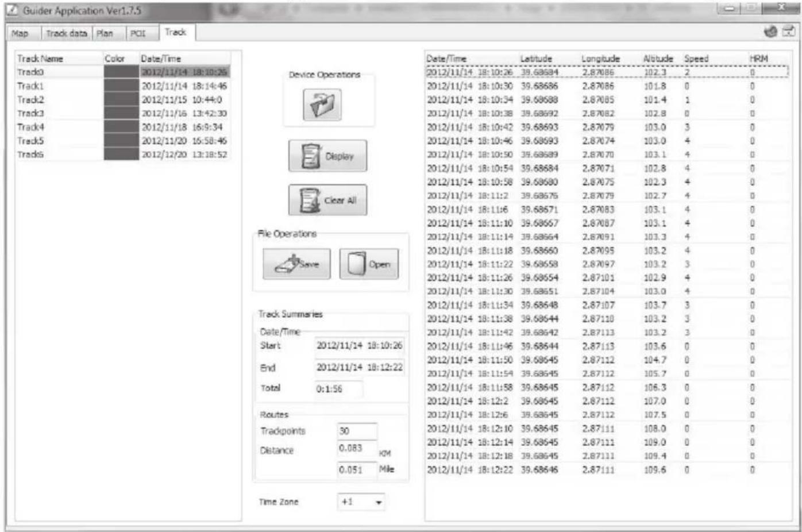
Task: Save tracks with the Save button
Action: tap(296, 264)
